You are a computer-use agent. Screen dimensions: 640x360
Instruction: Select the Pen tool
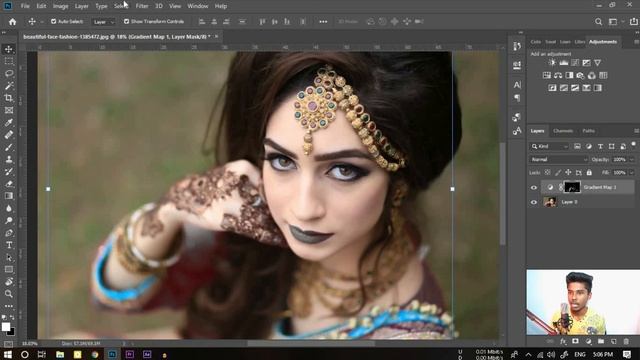coord(9,233)
